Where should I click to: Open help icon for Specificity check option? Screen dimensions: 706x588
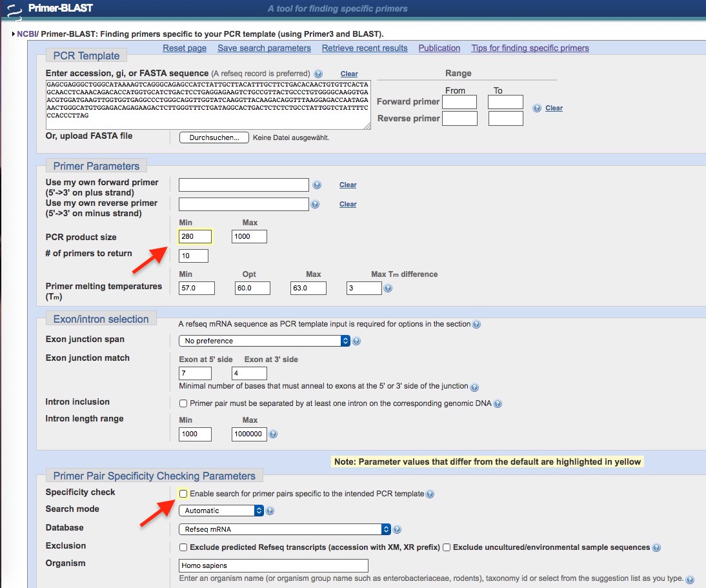(x=430, y=494)
